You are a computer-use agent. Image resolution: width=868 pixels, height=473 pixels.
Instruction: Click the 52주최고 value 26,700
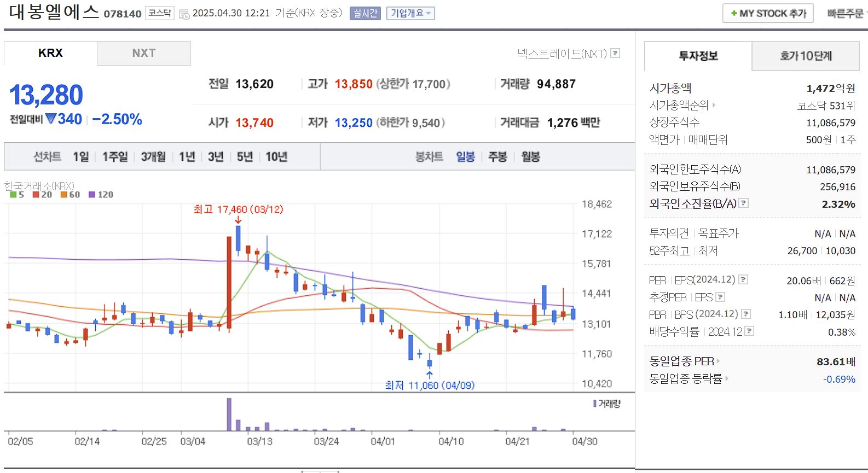pyautogui.click(x=802, y=250)
